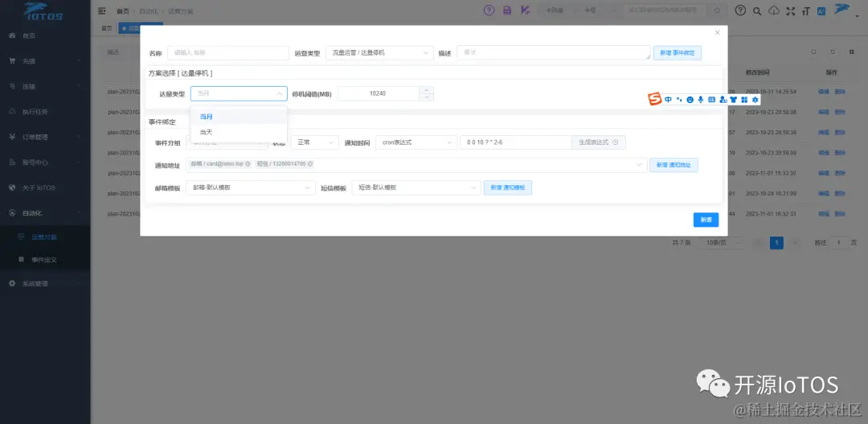Toggle Sogou punctuation mode icon
868x424 pixels.
click(679, 100)
